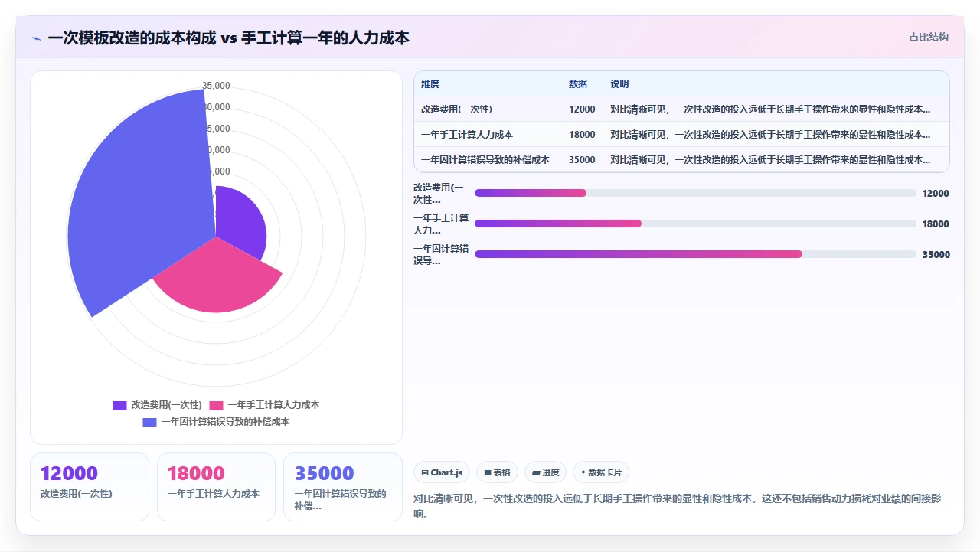Click the 18000 value in the table
Viewport: 980px width, 552px height.
(x=582, y=135)
